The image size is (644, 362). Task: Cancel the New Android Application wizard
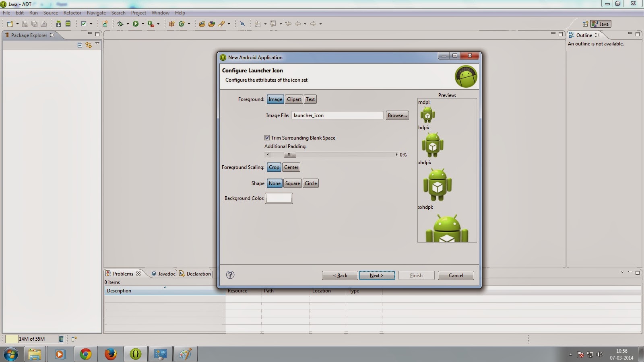(456, 276)
